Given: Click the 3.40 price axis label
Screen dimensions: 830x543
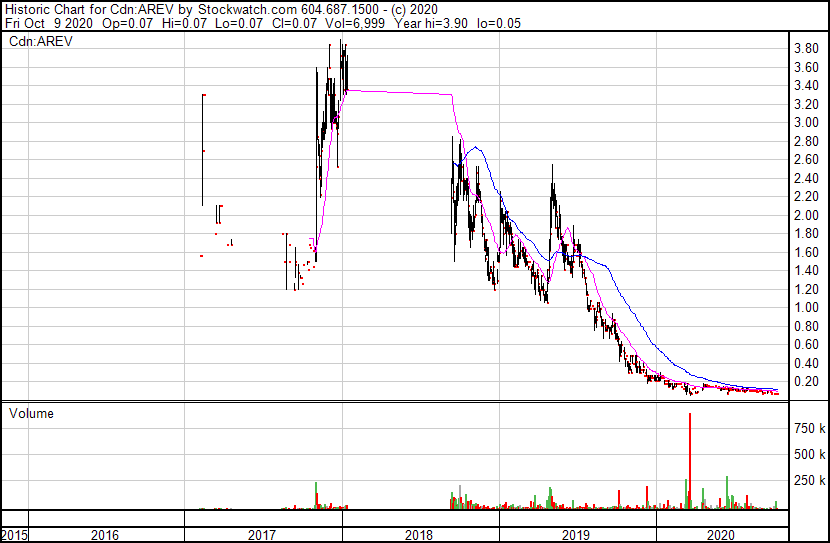Looking at the screenshot, I should coord(806,86).
